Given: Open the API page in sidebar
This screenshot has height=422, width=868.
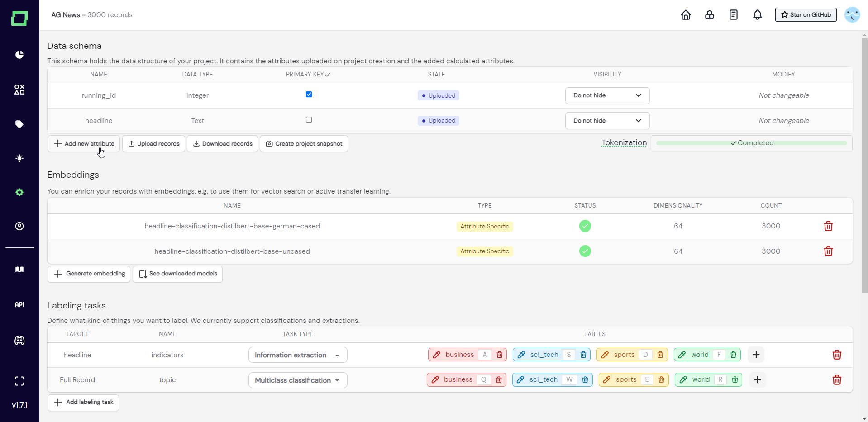Looking at the screenshot, I should pos(19,305).
